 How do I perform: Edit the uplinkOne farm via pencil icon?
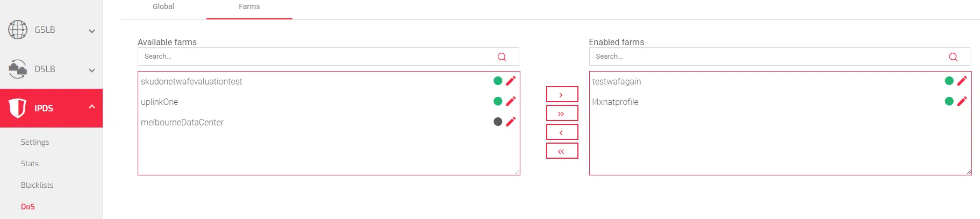click(511, 101)
